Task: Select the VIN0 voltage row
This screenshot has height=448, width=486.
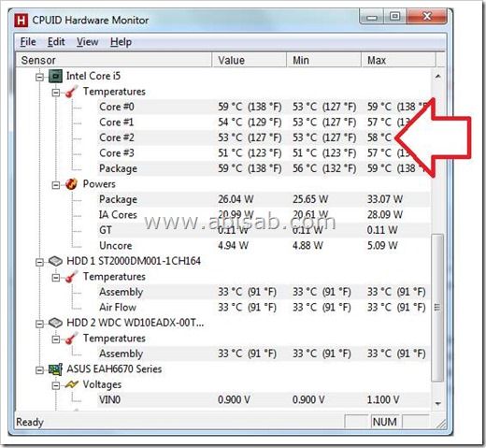Action: coord(264,399)
